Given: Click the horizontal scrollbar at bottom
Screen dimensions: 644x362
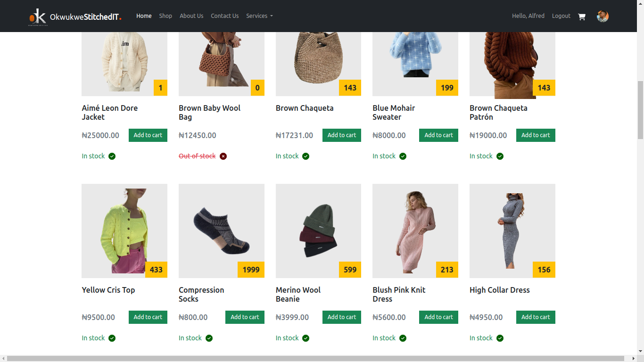Looking at the screenshot, I should click(315, 359).
